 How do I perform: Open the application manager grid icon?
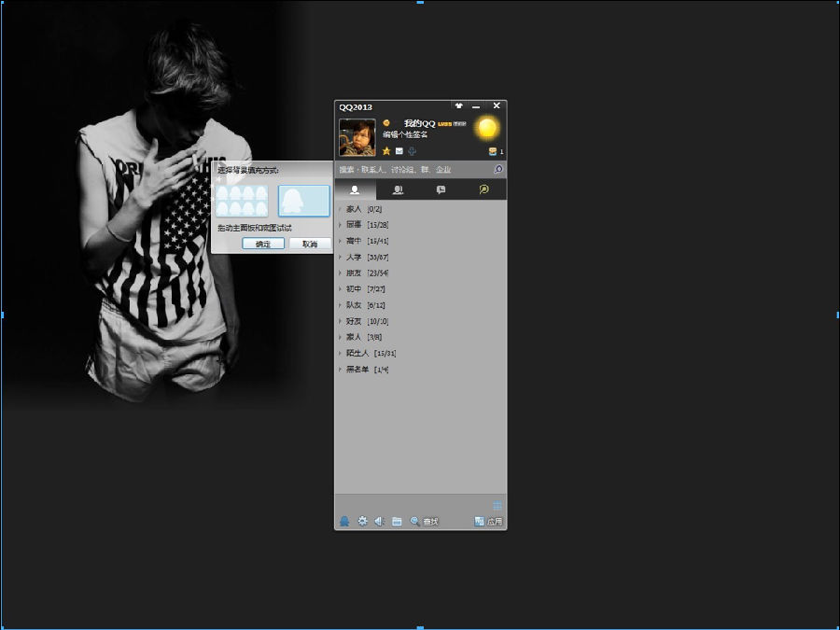point(497,505)
